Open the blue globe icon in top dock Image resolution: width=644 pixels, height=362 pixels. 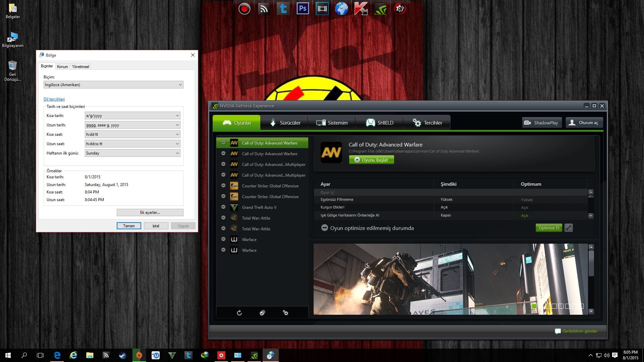point(341,9)
